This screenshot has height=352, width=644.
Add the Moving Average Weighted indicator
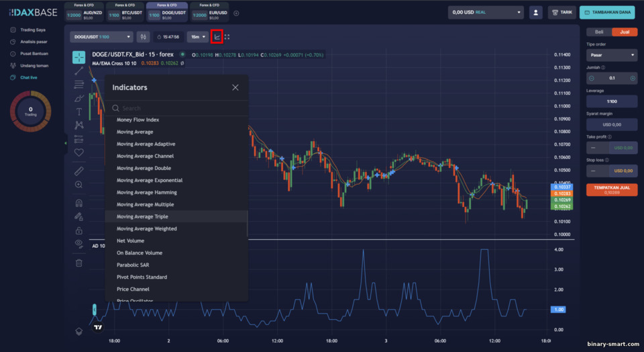176,228
